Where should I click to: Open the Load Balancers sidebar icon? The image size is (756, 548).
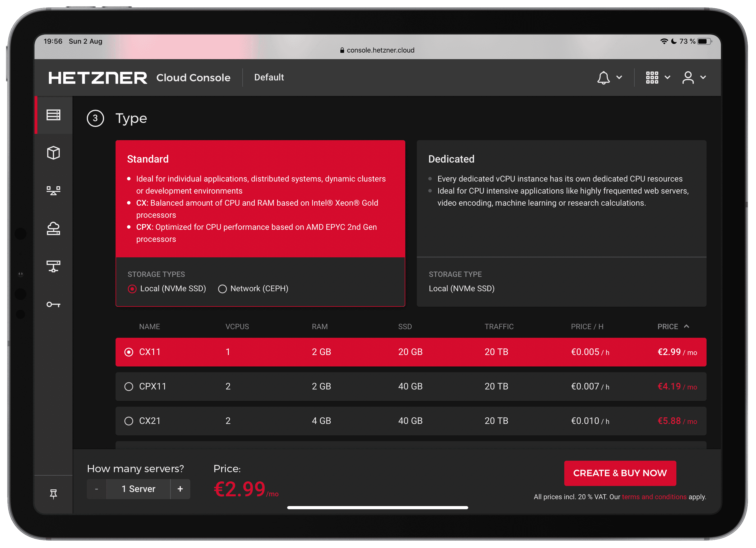tap(53, 190)
